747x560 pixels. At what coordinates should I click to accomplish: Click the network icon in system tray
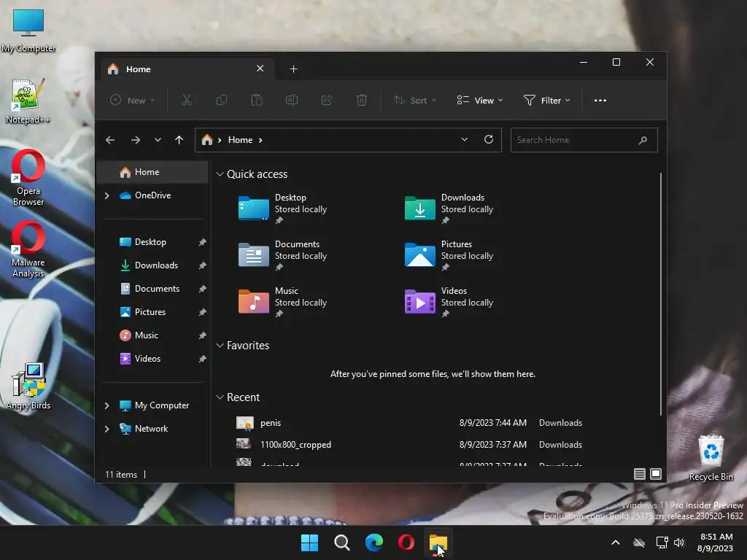click(662, 542)
